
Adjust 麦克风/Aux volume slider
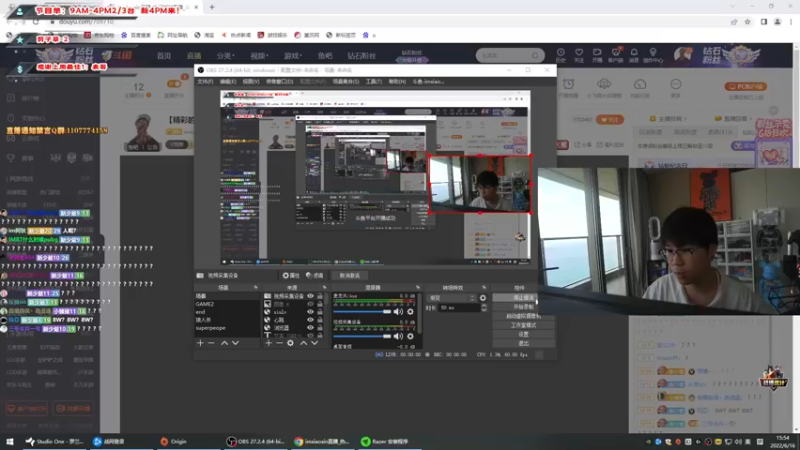click(x=362, y=311)
